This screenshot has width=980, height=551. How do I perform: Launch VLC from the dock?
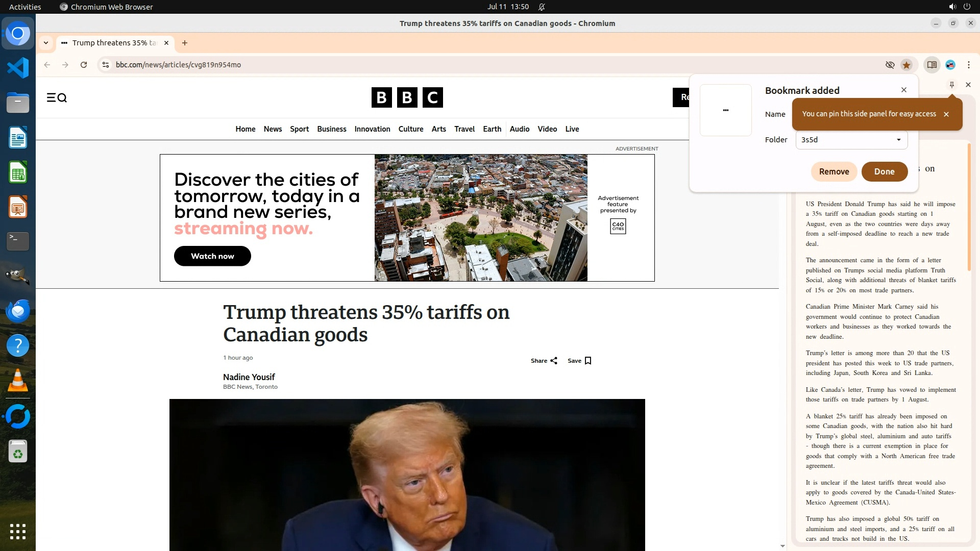(18, 381)
